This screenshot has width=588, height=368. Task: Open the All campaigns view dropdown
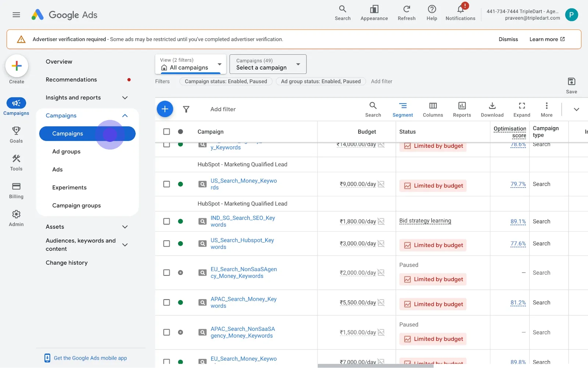coord(190,64)
